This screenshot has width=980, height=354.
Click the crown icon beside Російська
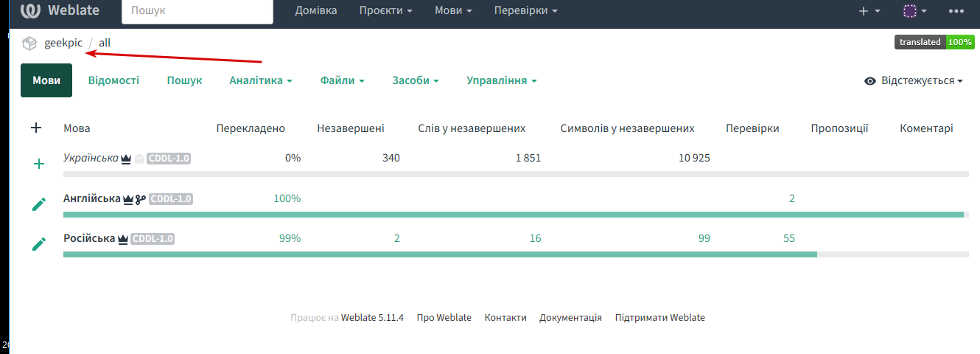point(123,239)
